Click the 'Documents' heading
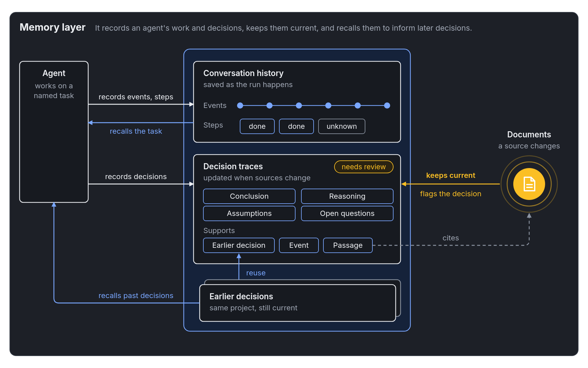 click(529, 135)
